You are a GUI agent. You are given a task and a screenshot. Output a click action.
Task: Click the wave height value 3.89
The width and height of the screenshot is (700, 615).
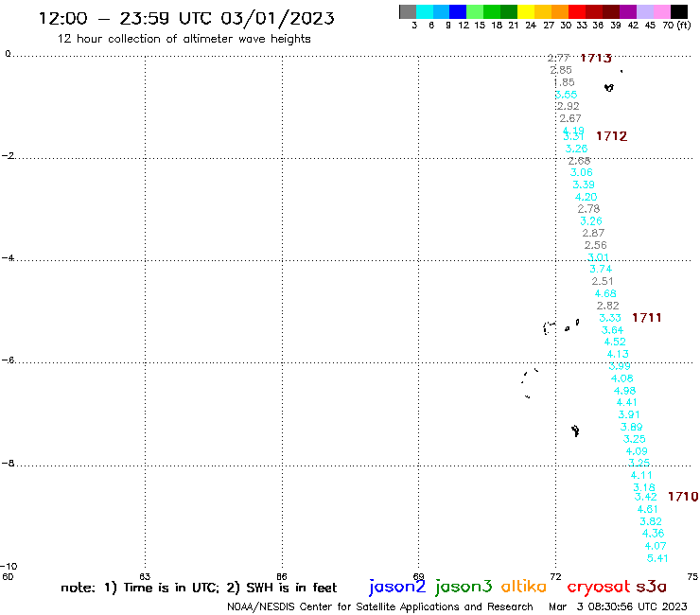[632, 427]
